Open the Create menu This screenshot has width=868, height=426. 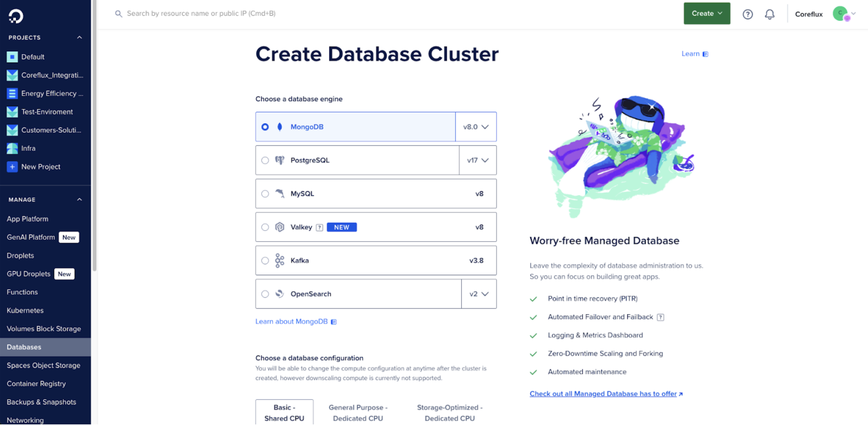(706, 13)
